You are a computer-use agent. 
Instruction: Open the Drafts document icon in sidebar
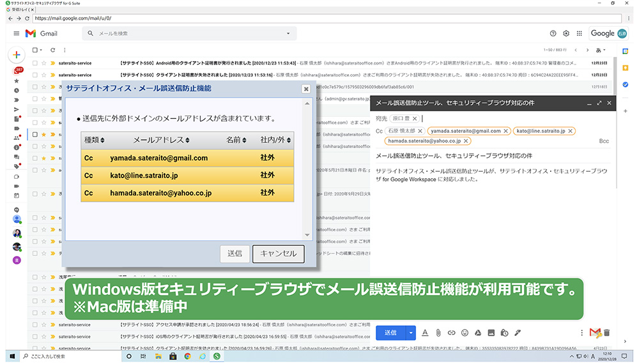click(17, 119)
